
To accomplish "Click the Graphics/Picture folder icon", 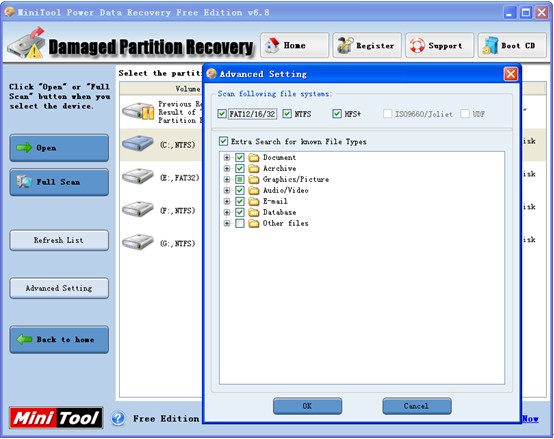I will pos(254,179).
